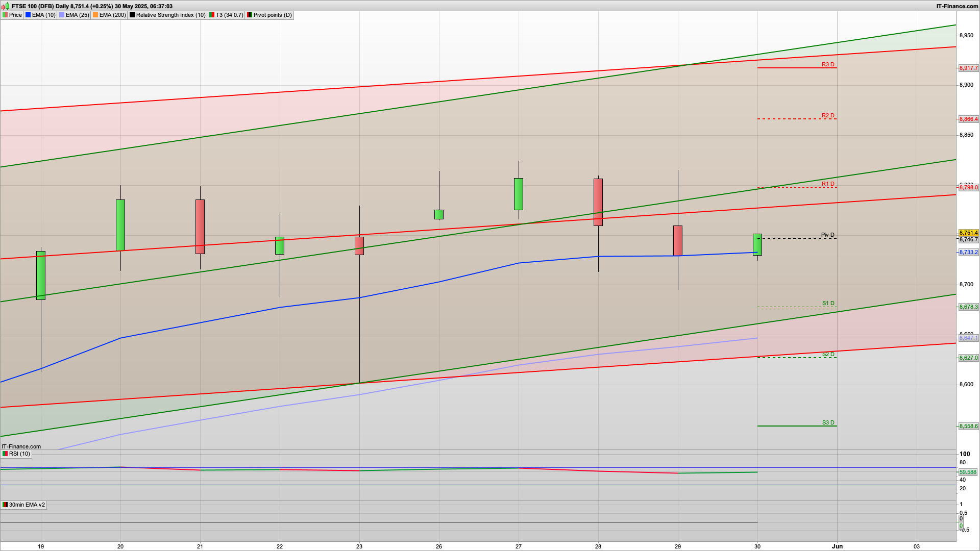
Task: Click the small icon beside RSI (10) label
Action: point(5,454)
